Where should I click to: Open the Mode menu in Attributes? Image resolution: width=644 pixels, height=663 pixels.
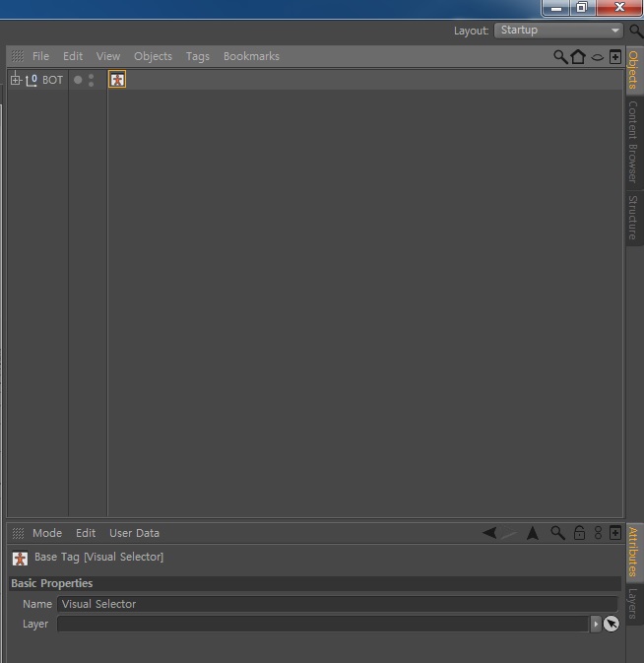[47, 533]
